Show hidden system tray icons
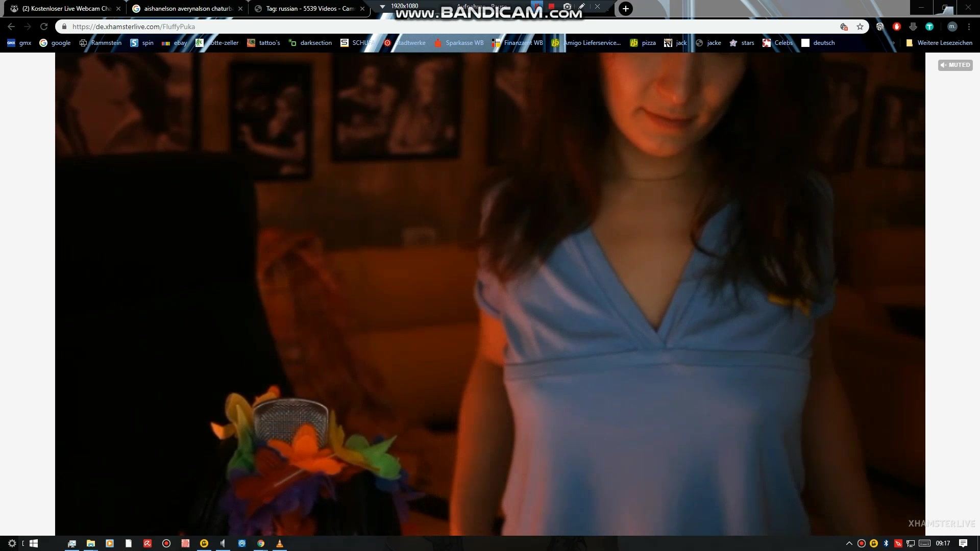The image size is (980, 551). tap(849, 543)
